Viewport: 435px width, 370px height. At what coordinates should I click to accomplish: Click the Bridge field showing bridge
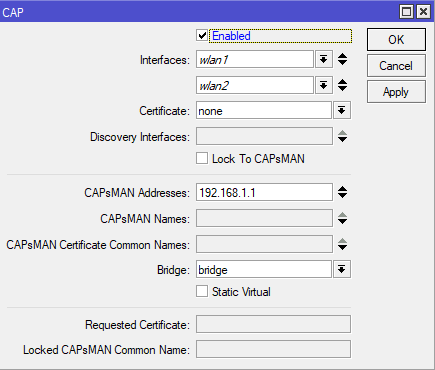[x=264, y=269]
